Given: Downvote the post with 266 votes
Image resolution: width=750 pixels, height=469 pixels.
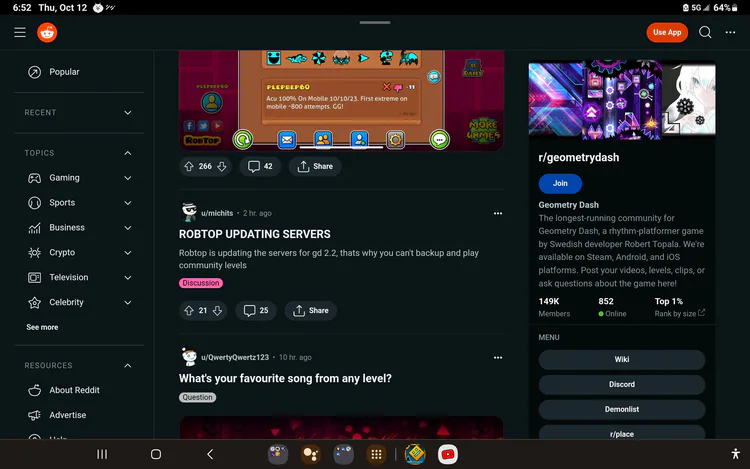Looking at the screenshot, I should click(x=221, y=166).
